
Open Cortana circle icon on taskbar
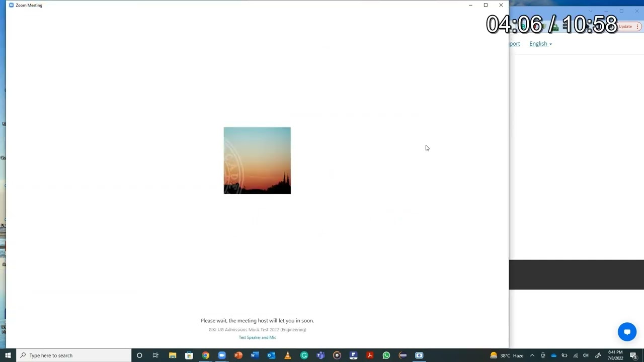(139, 355)
